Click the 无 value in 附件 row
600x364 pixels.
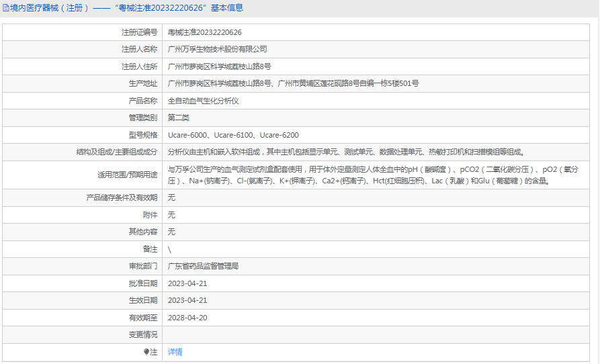coord(171,215)
